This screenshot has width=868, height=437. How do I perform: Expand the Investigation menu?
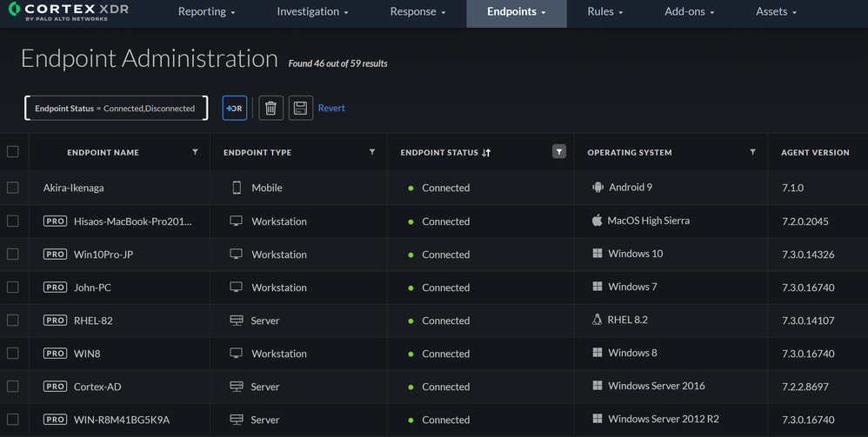click(x=312, y=12)
